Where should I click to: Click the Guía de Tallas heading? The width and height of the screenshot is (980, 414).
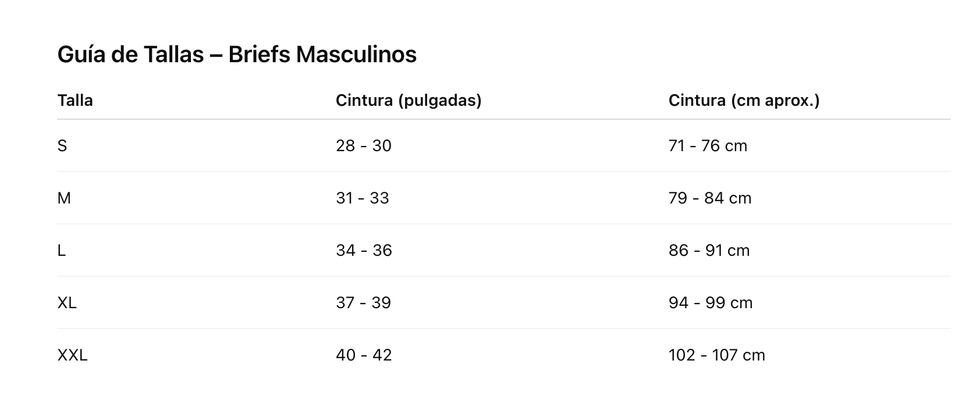click(237, 55)
